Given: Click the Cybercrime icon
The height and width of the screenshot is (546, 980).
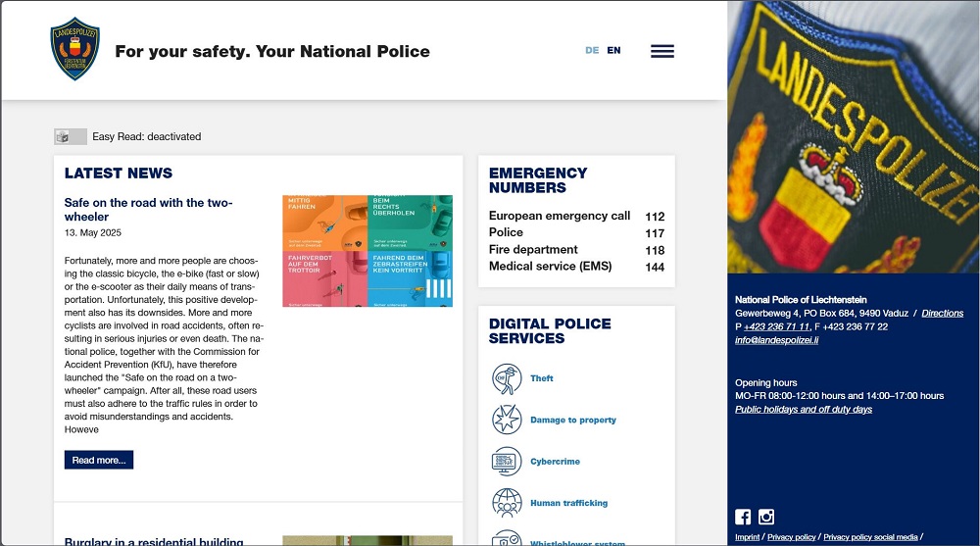Looking at the screenshot, I should (x=507, y=462).
